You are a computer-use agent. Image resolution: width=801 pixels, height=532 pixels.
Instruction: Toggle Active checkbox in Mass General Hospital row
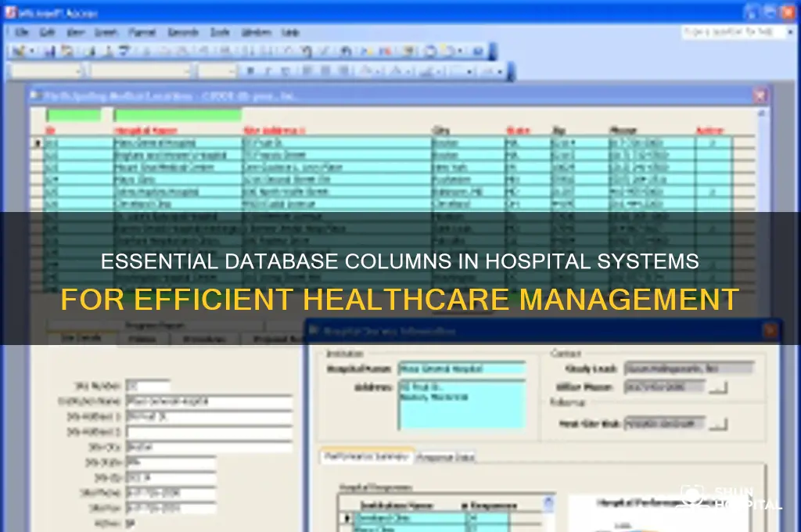[713, 142]
